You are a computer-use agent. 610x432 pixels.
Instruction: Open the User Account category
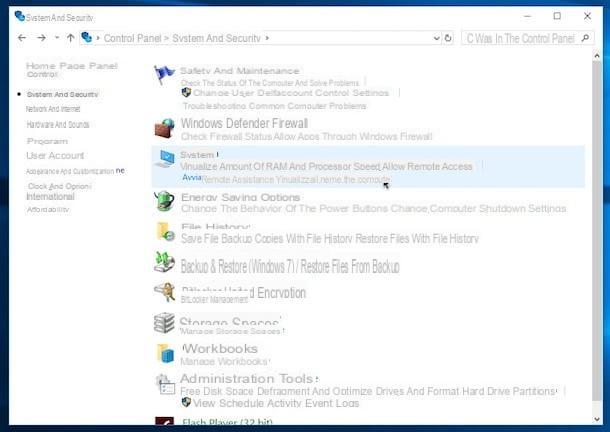click(x=55, y=156)
